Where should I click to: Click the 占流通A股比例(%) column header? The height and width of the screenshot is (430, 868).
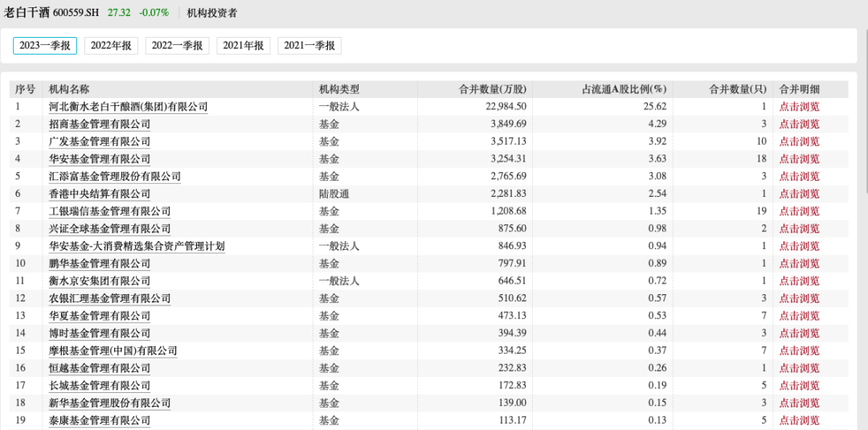(x=624, y=89)
